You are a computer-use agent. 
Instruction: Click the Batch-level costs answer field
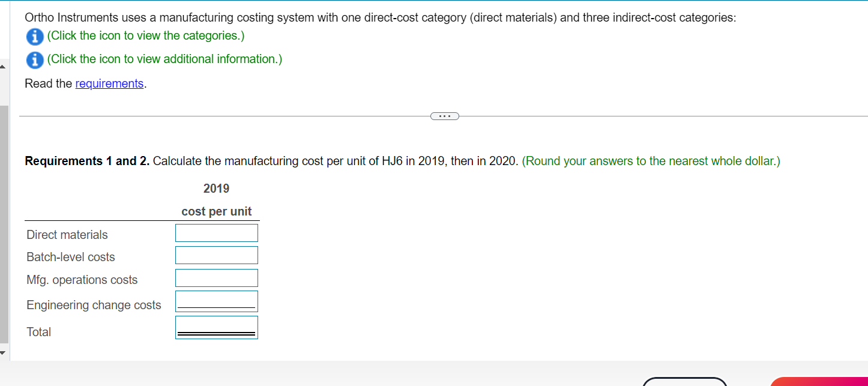tap(216, 255)
